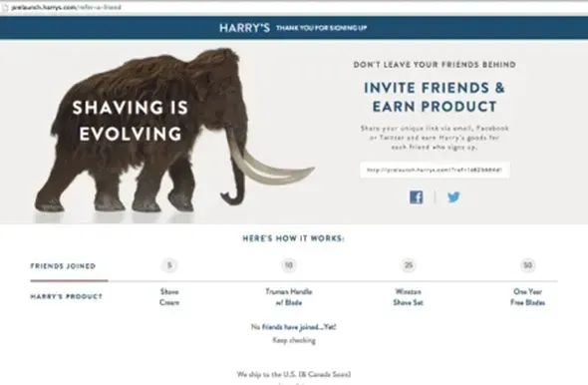Click 'Invite Friends & Earn Product' heading
This screenshot has width=588, height=385.
click(435, 97)
